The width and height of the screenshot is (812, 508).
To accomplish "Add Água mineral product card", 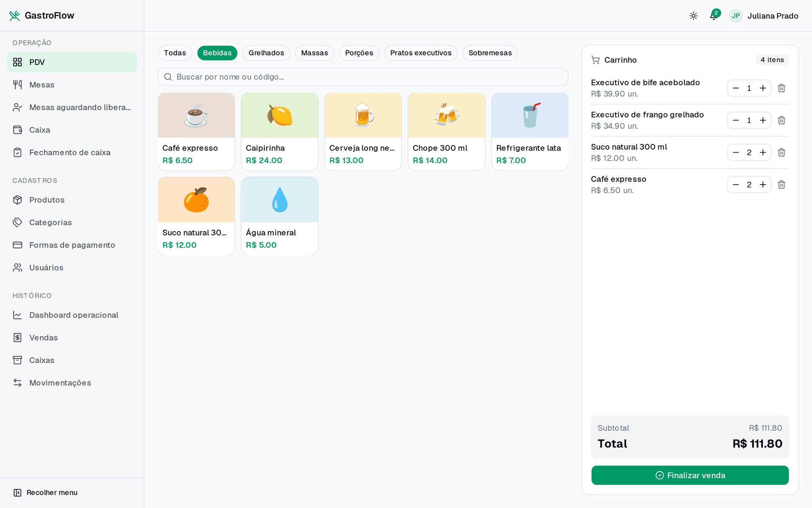I will (280, 216).
